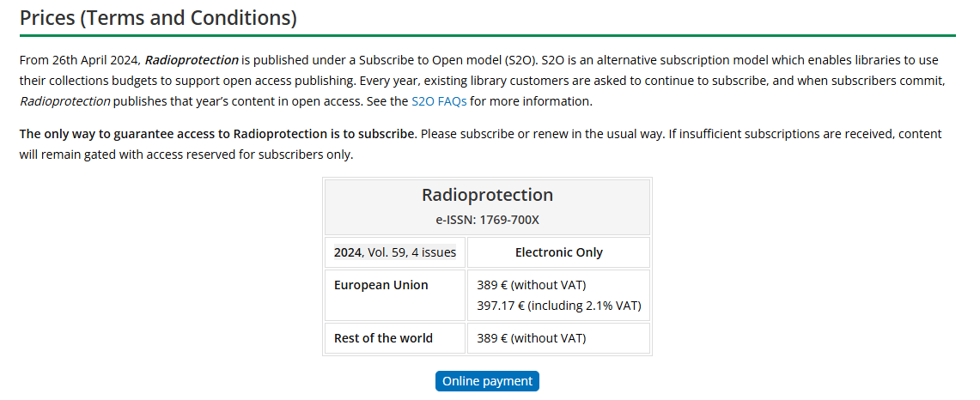
Task: Click the Online payment button
Action: 488,381
